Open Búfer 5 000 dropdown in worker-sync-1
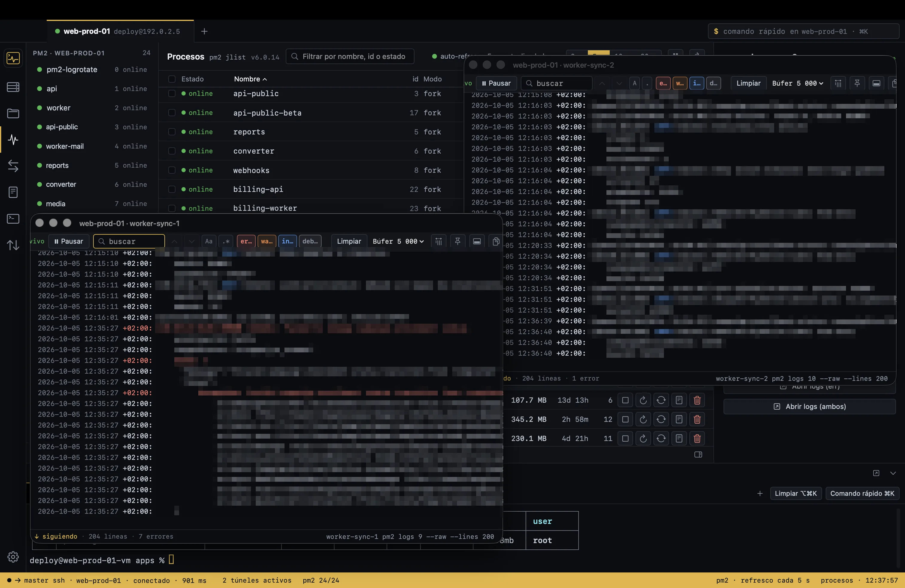The image size is (905, 588). (398, 241)
